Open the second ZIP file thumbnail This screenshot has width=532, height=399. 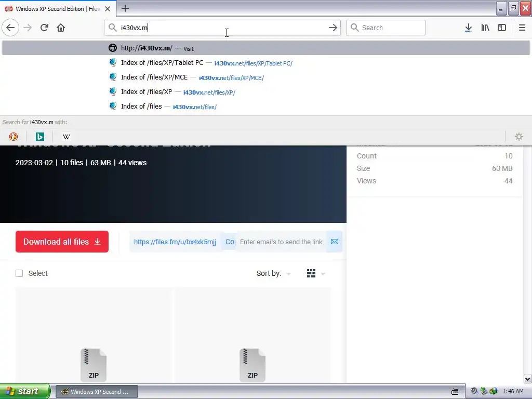[x=252, y=365]
